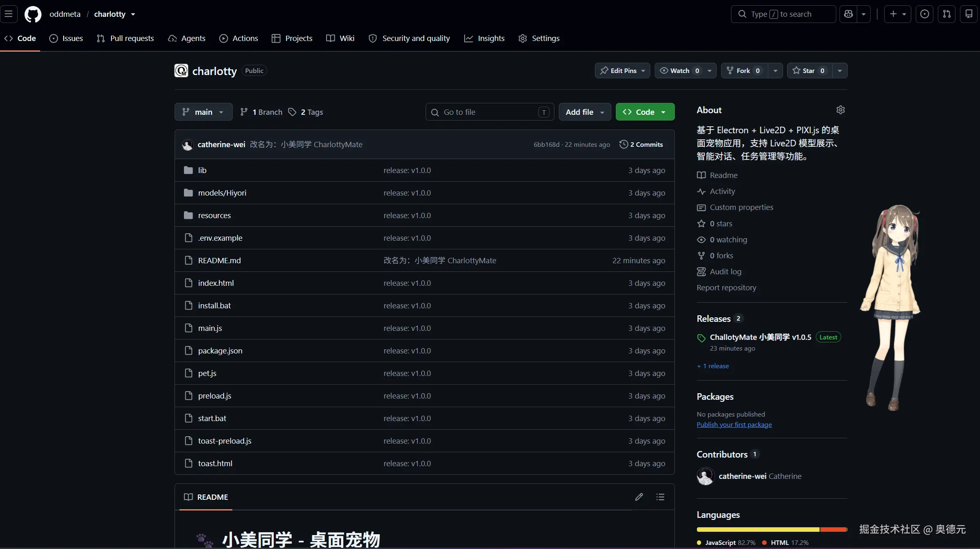The image size is (980, 549).
Task: Open the Star lists dropdown arrow
Action: pos(840,71)
